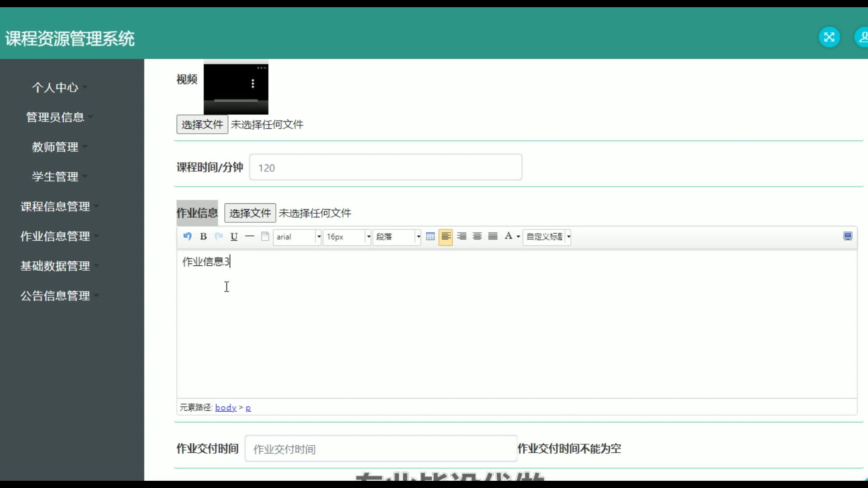Expand the 课程信息管理 sidebar menu
Viewport: 868px width, 488px height.
click(55, 206)
